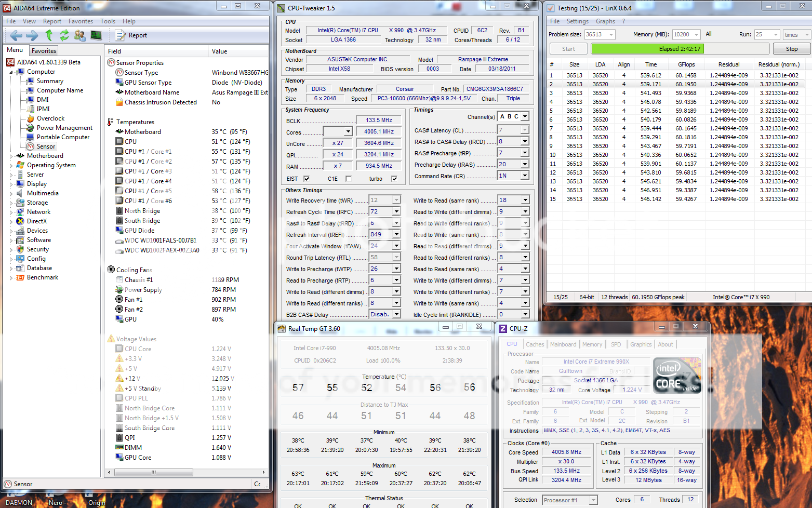Click the AIDA64 users toolbar icon
The image size is (812, 508).
80,35
